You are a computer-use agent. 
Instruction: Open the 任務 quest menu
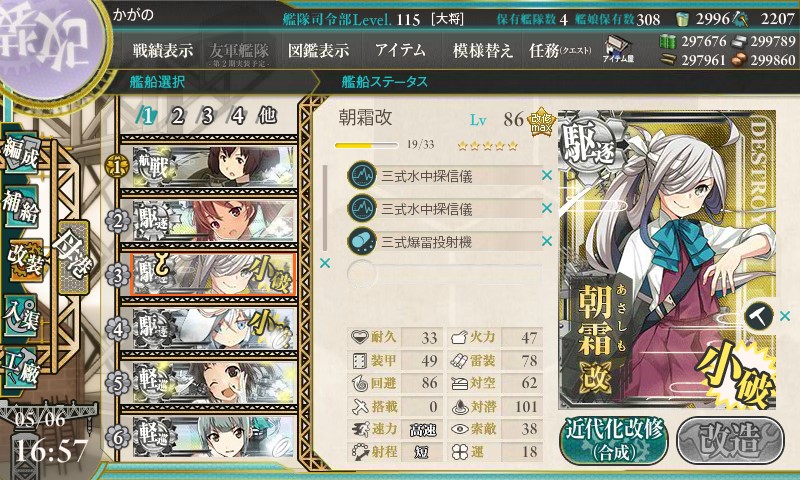(x=560, y=50)
